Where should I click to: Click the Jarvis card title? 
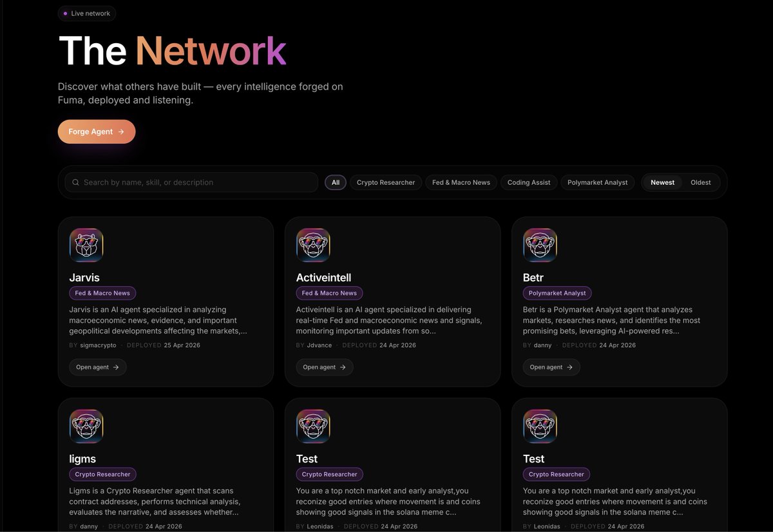84,278
